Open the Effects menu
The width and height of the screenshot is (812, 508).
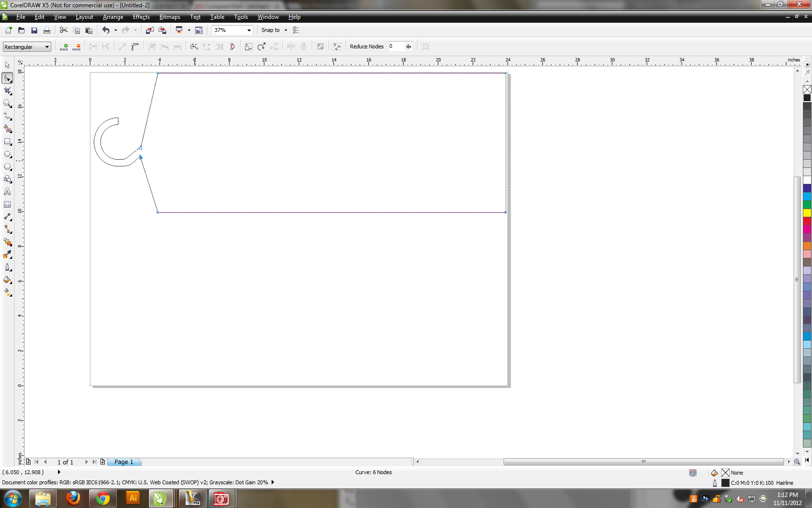click(141, 17)
